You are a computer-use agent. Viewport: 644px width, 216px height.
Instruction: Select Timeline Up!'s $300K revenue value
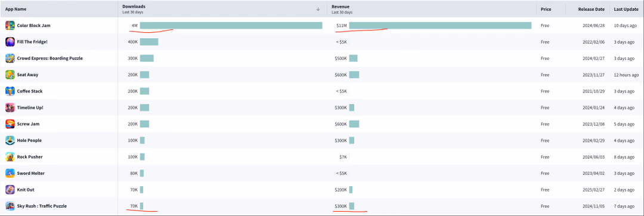point(341,107)
